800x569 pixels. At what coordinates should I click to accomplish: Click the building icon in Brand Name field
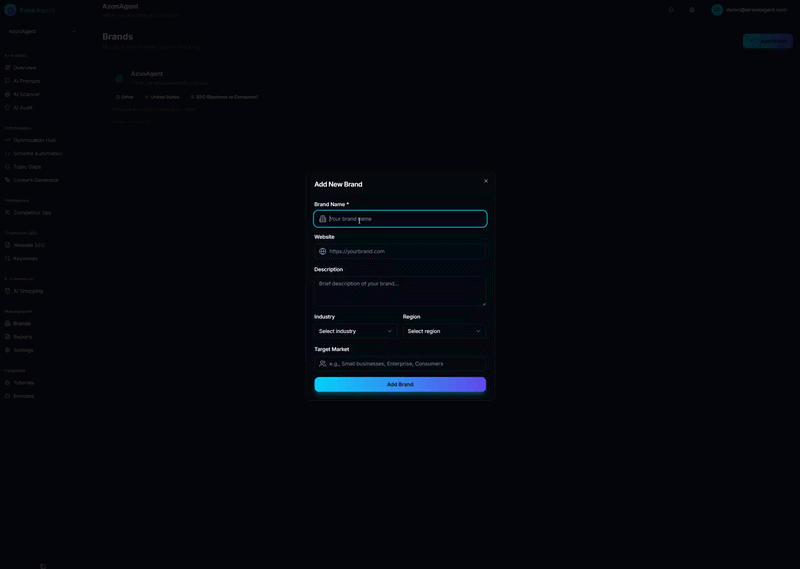click(x=323, y=219)
